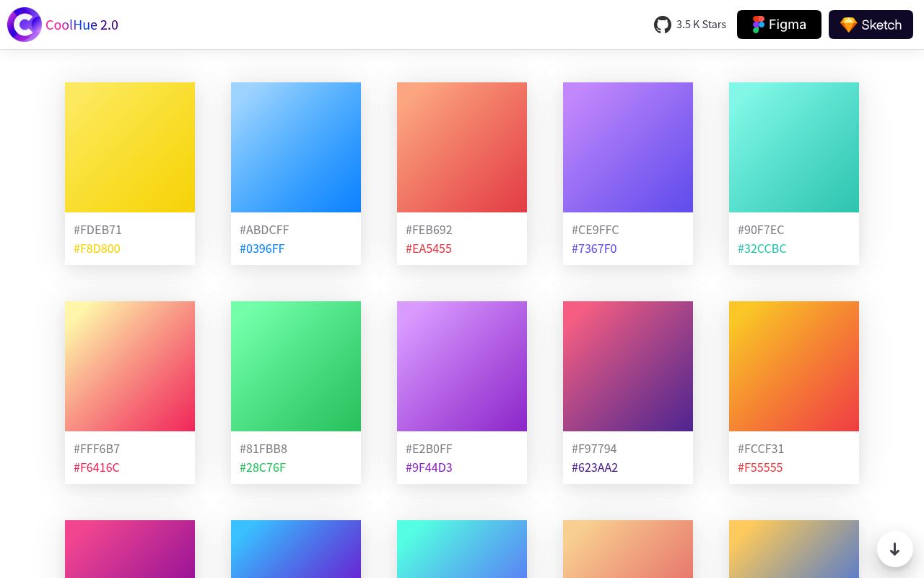Click the CoolHue 2.0 title

coord(82,25)
